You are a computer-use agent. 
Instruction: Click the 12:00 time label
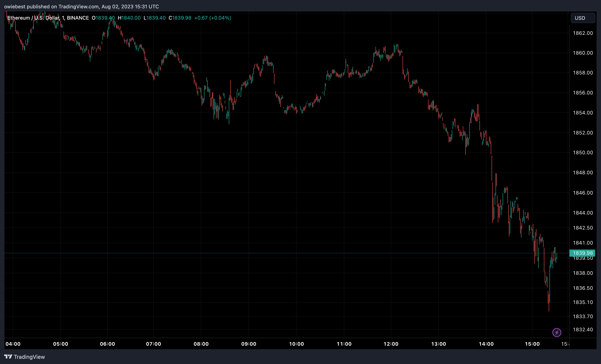(x=392, y=344)
